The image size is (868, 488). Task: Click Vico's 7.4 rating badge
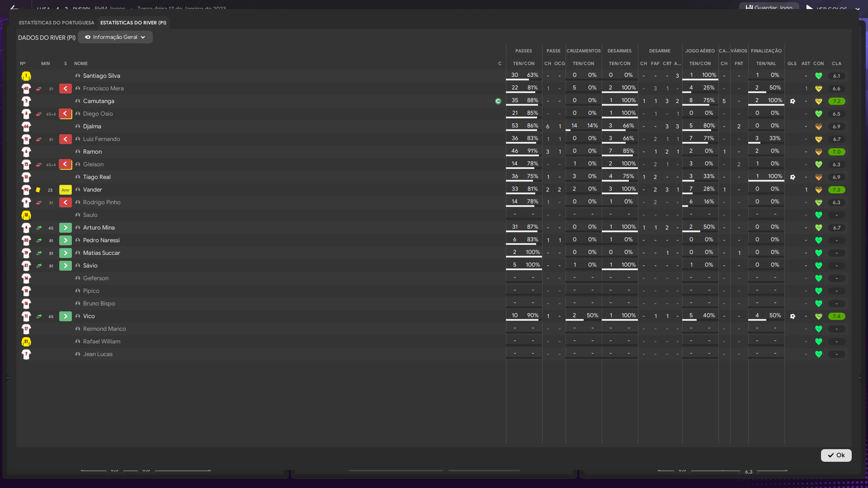pos(837,316)
